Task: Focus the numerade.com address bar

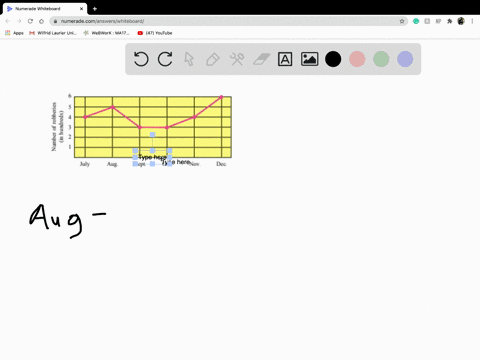Action: (x=229, y=21)
